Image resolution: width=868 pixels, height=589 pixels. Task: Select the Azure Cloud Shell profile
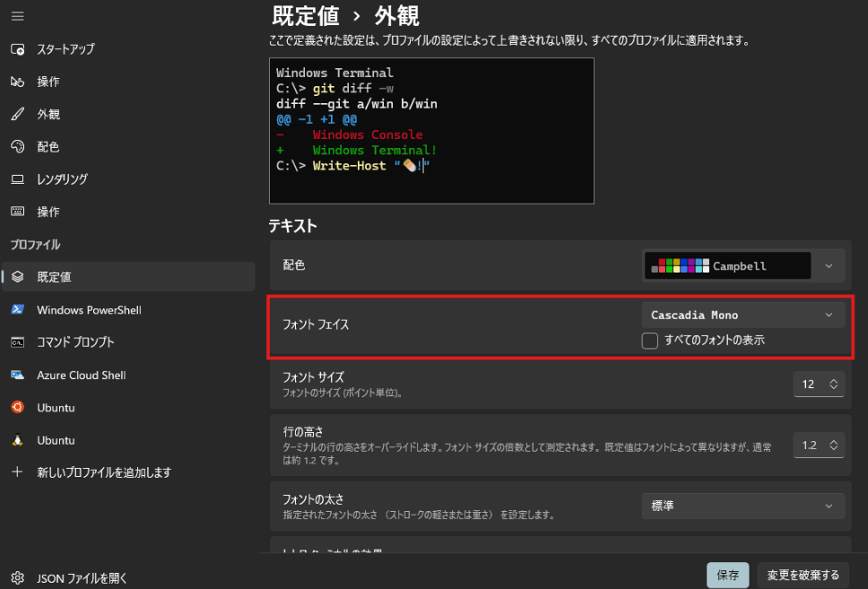coord(128,375)
